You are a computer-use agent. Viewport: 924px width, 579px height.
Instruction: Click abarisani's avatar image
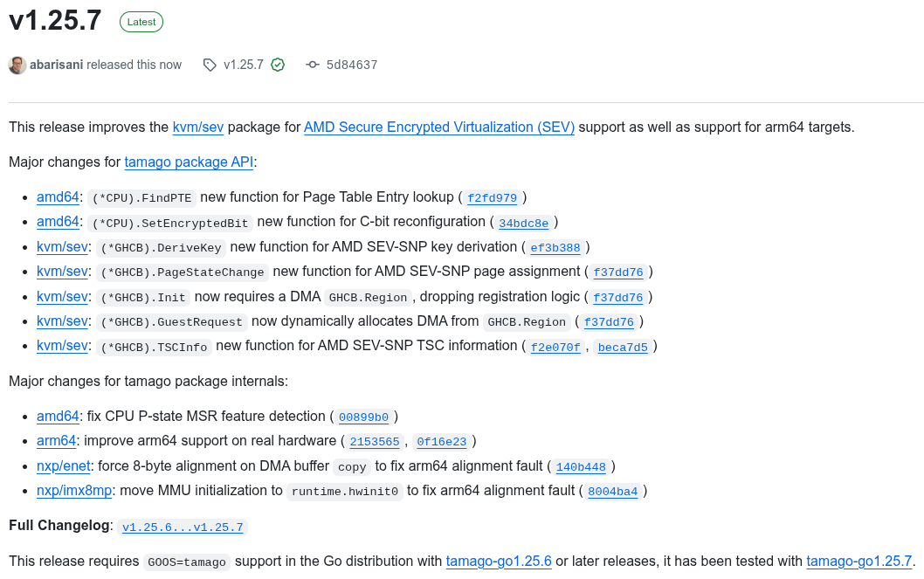[x=17, y=65]
